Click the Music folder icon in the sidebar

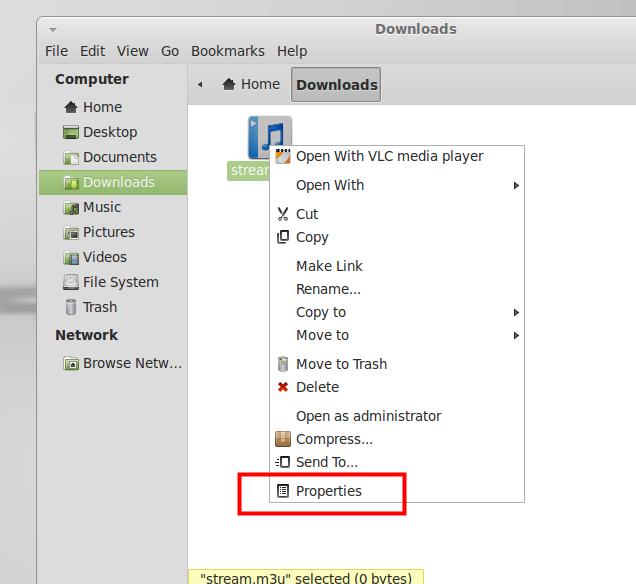[71, 208]
